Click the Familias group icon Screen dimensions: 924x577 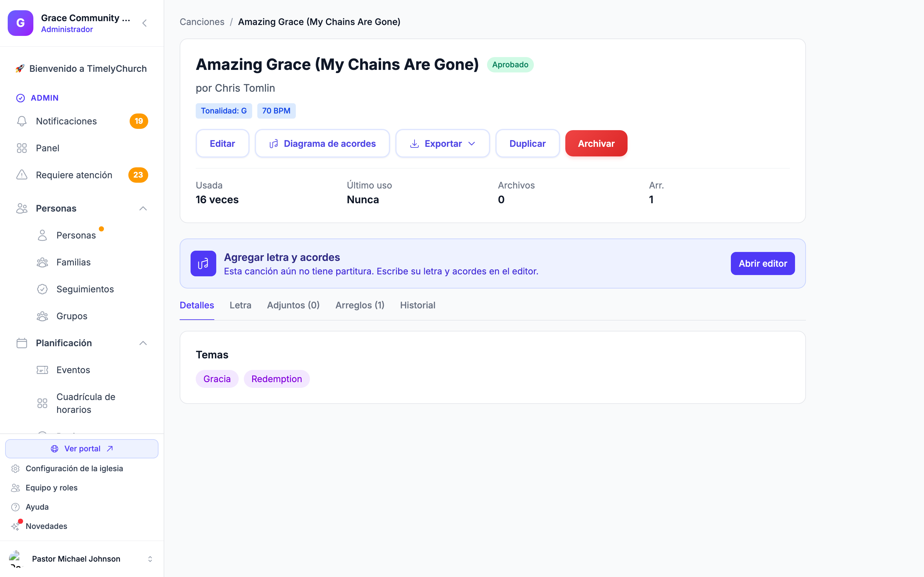[x=42, y=262]
